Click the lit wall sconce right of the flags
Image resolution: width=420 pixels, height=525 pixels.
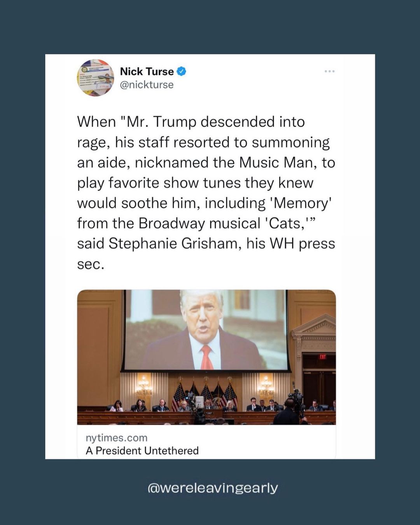tap(266, 387)
